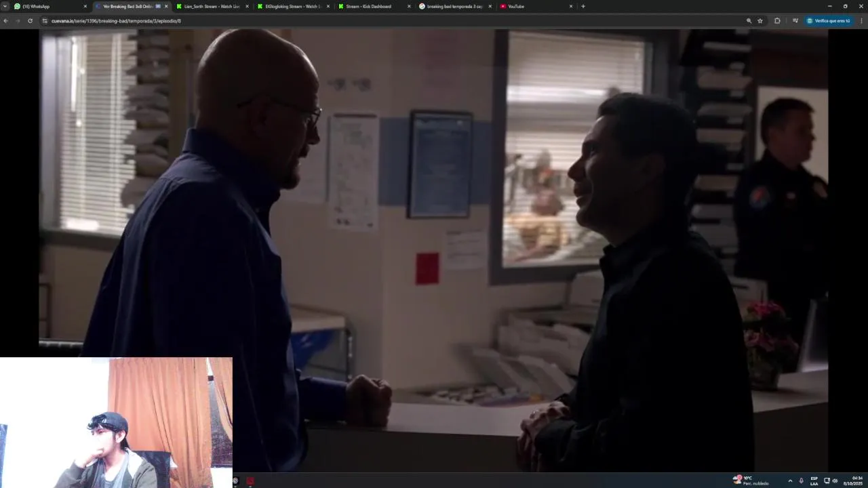This screenshot has width=868, height=488.
Task: Open the weather widget showing 10°C
Action: pos(751,481)
